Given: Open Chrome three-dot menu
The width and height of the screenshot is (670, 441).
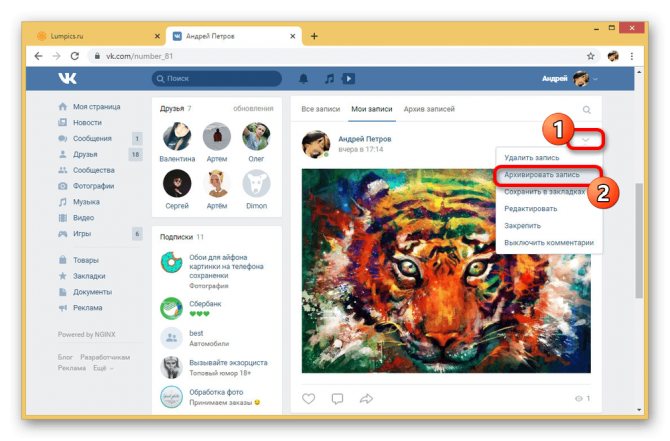Looking at the screenshot, I should (x=632, y=56).
